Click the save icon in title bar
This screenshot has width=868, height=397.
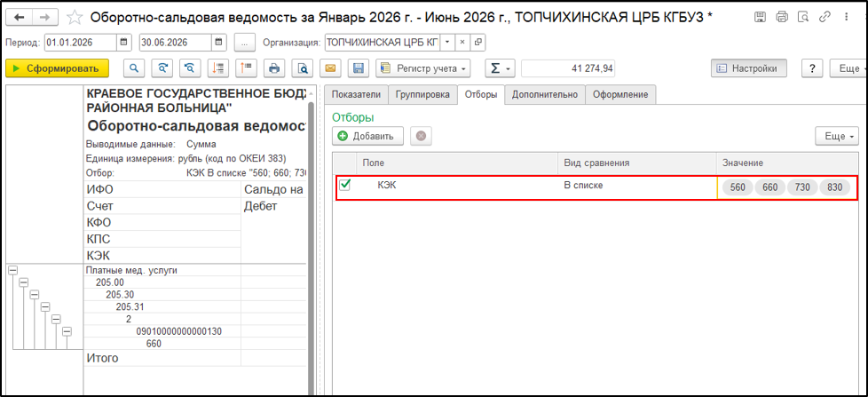pyautogui.click(x=761, y=17)
